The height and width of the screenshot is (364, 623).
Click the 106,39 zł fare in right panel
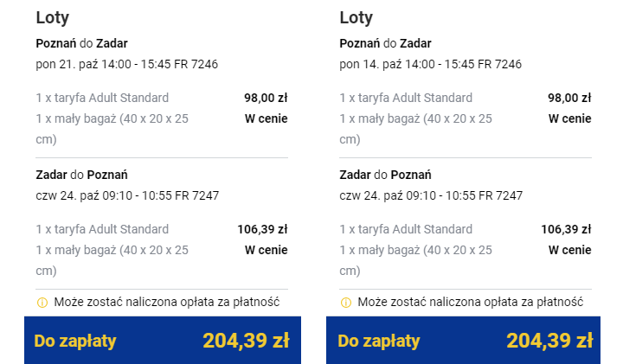[566, 229]
